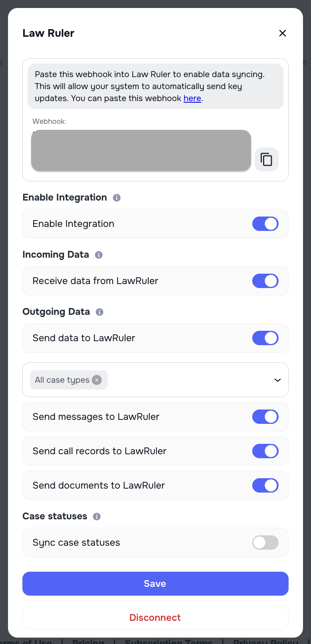Turn off Send data to LawRuler
Viewport: 311px width, 644px height.
click(x=265, y=338)
